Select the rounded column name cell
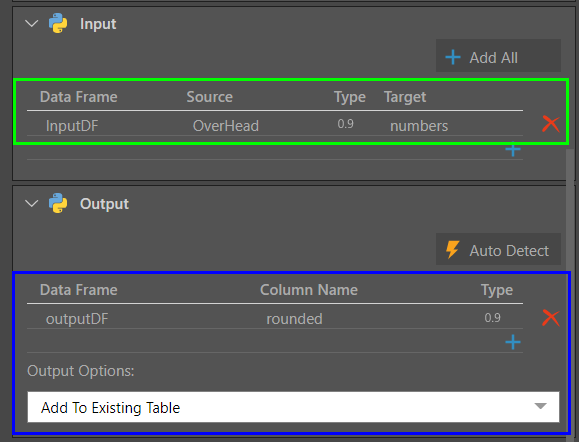The height and width of the screenshot is (442, 579). pos(294,319)
